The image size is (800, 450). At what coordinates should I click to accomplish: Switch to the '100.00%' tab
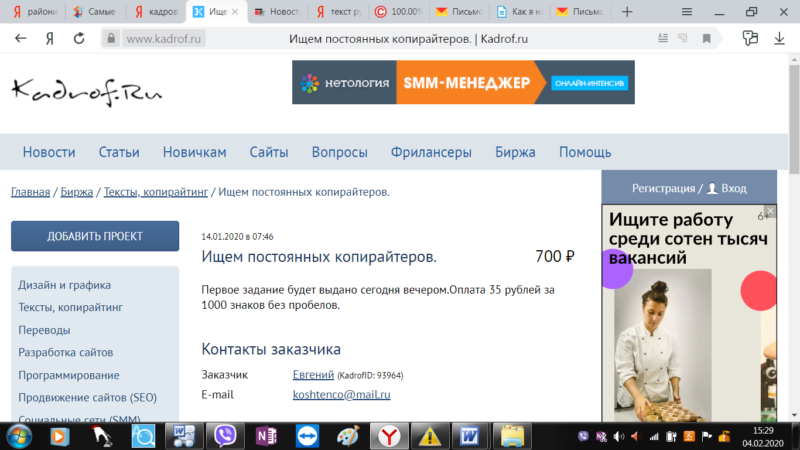click(x=399, y=12)
